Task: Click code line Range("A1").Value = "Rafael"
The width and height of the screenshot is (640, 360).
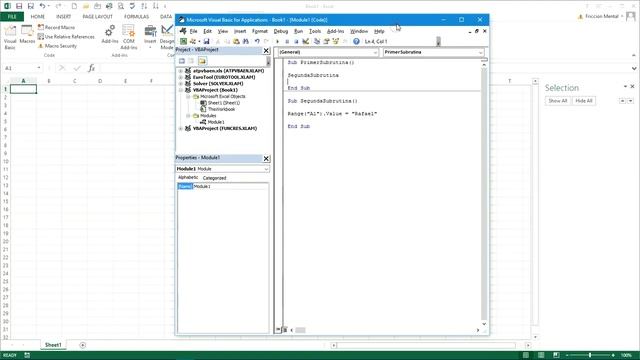Action: click(x=332, y=114)
